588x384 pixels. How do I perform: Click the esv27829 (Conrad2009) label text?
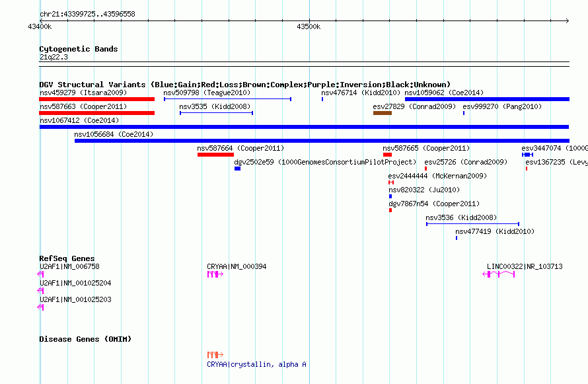(x=414, y=106)
